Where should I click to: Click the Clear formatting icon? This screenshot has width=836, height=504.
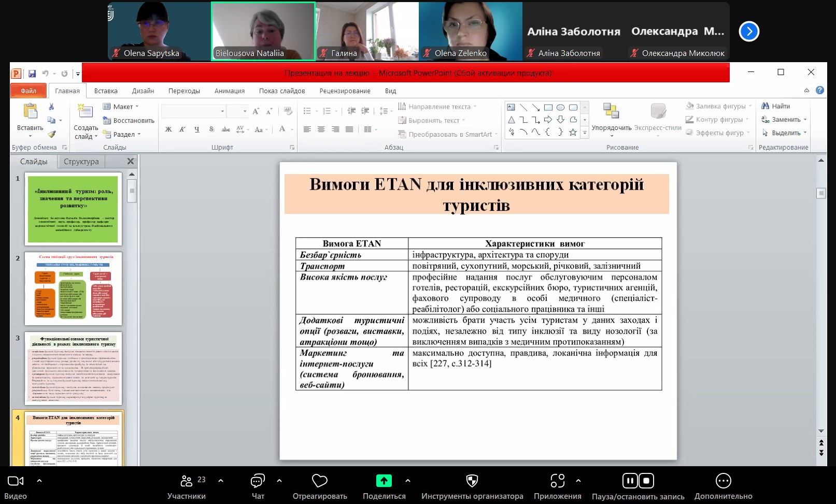click(x=288, y=111)
